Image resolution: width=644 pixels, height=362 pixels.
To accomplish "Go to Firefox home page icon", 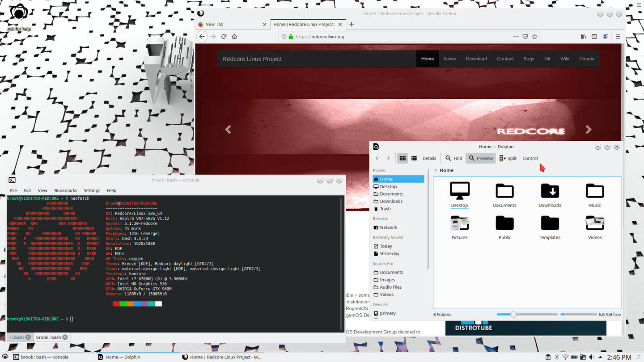I will point(234,37).
